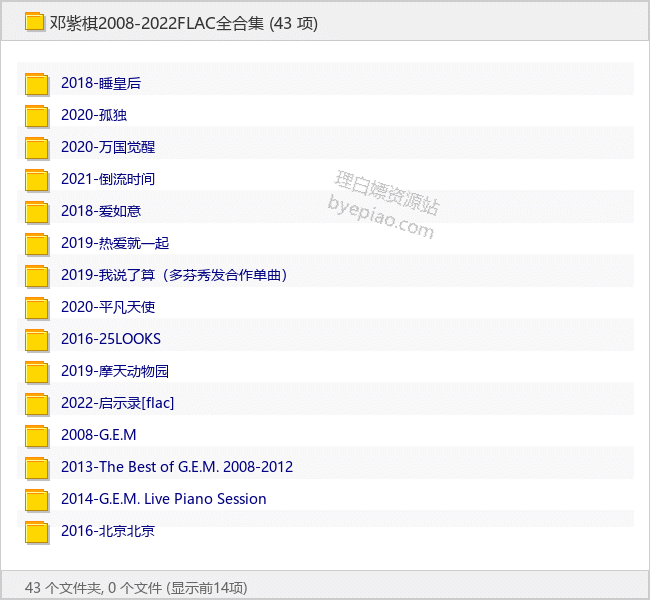
Task: Click the folder icon for 2019-我说了算
Action: tap(37, 276)
